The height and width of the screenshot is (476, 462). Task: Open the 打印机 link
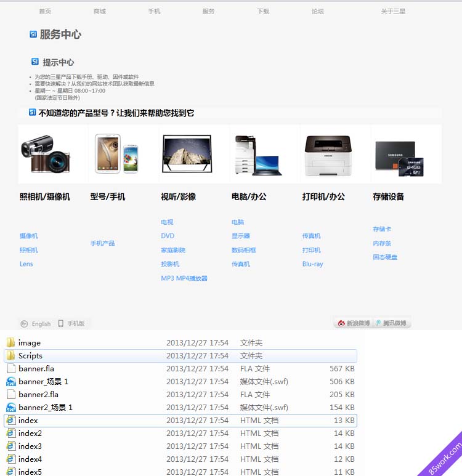(x=311, y=250)
